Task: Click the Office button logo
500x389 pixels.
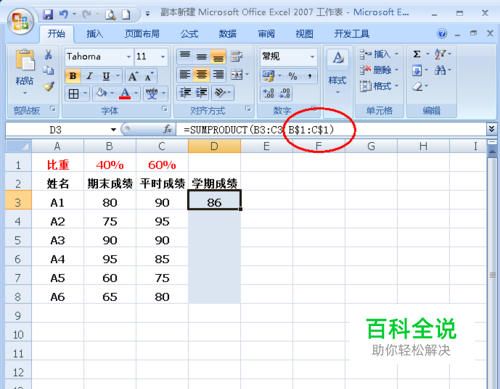Action: tap(21, 21)
